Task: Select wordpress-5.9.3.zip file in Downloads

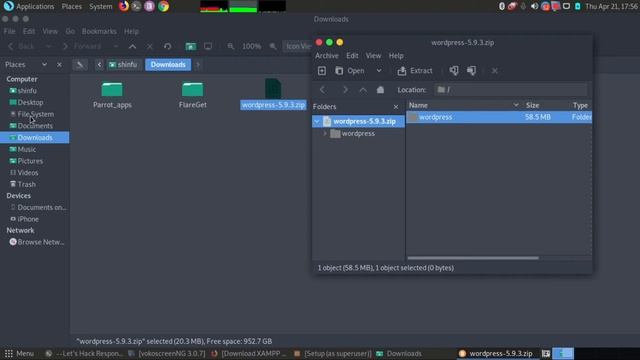Action: pos(273,95)
